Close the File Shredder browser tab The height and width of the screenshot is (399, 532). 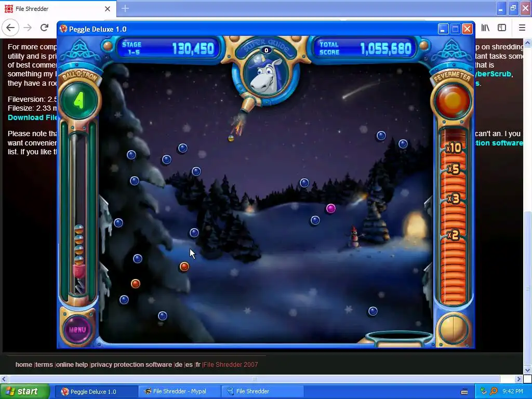[108, 9]
